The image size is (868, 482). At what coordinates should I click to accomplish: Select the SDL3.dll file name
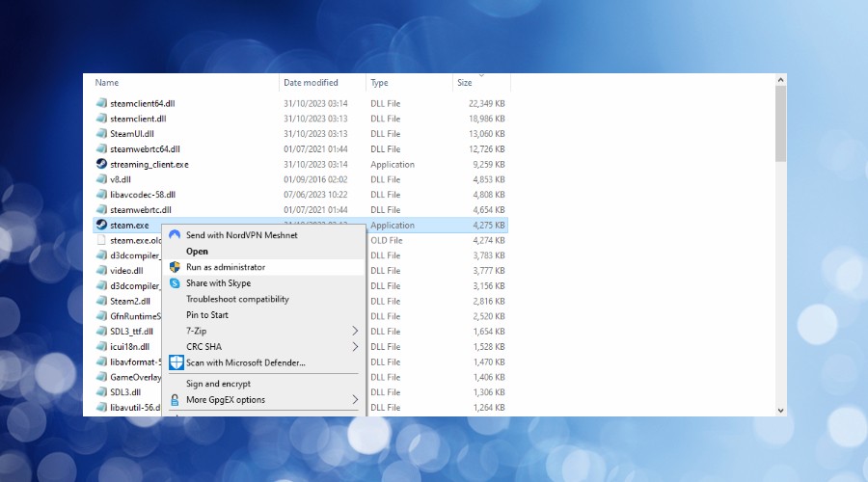pos(125,391)
